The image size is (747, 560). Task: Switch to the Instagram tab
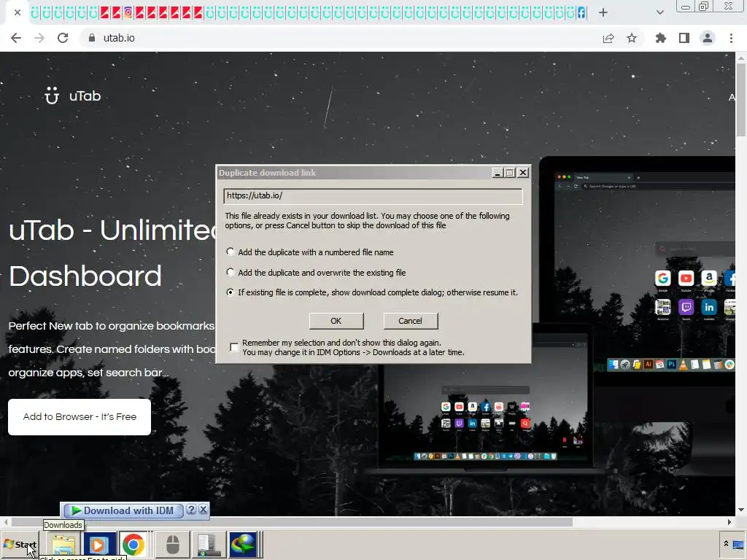coord(128,13)
